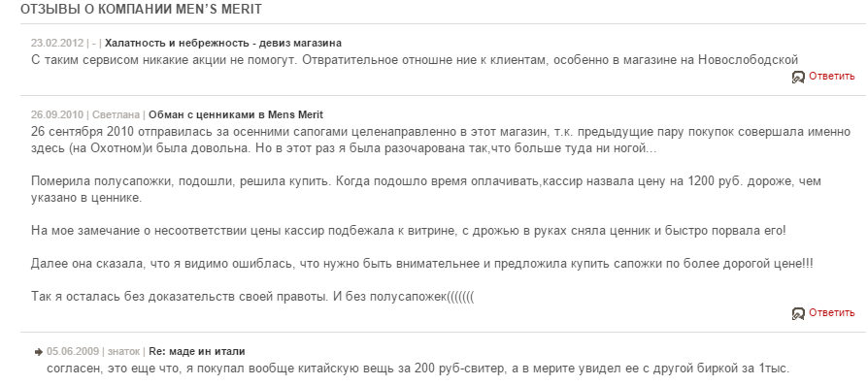
Task: Click the date 05.06.2009
Action: [73, 352]
